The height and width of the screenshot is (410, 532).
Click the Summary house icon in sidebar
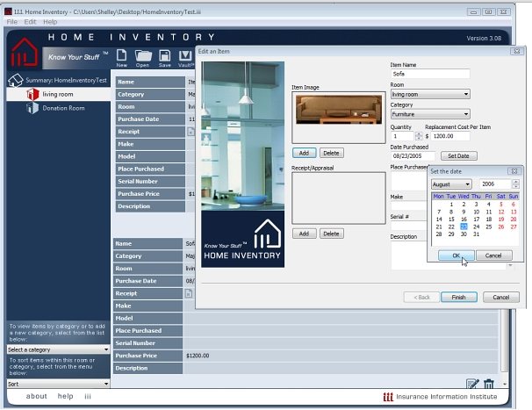15,80
